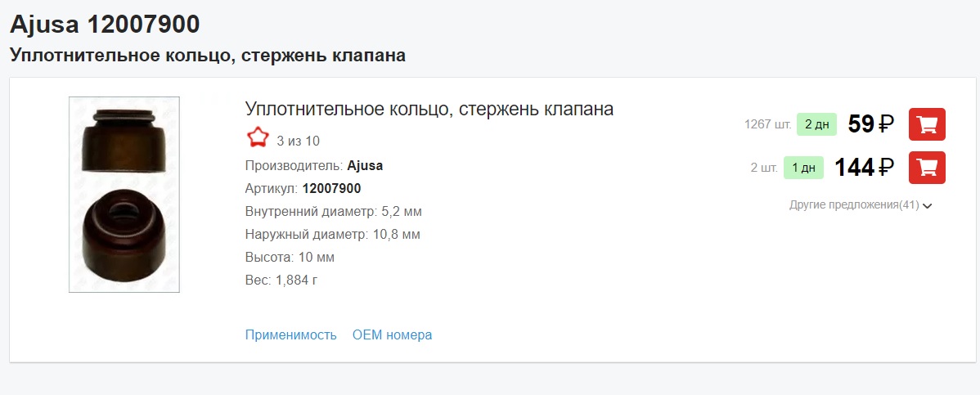Screen dimensions: 980x395
Task: Add the 59 ₽ offer to cart
Action: point(927,124)
